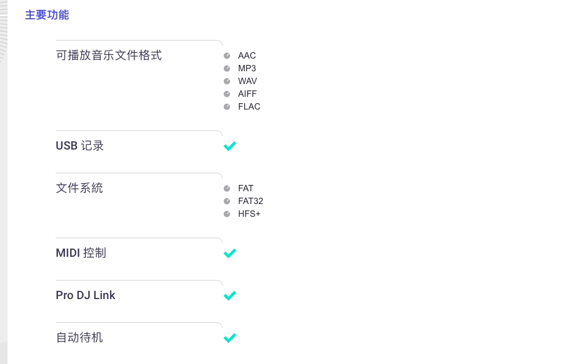Click the 文件系統 row label
The image size is (588, 364).
pos(79,188)
